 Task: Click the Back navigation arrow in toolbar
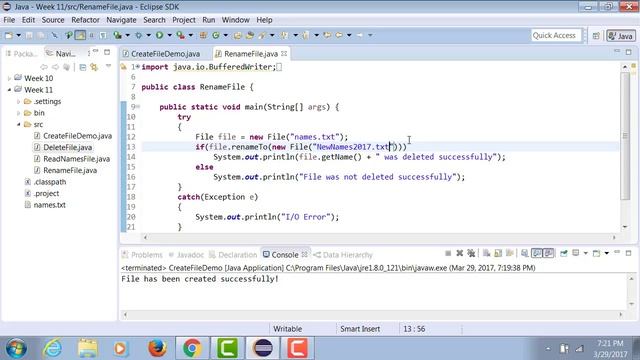tap(339, 36)
